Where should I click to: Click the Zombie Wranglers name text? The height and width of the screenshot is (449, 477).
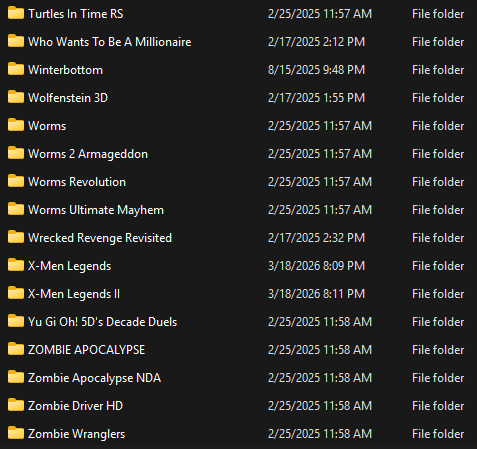click(77, 434)
